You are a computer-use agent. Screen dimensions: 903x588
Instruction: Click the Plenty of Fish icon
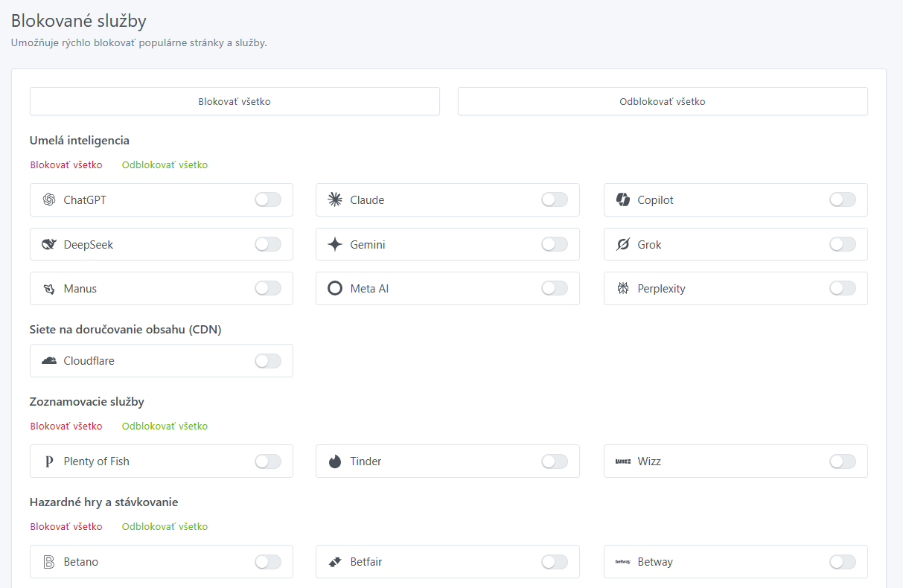(x=49, y=461)
